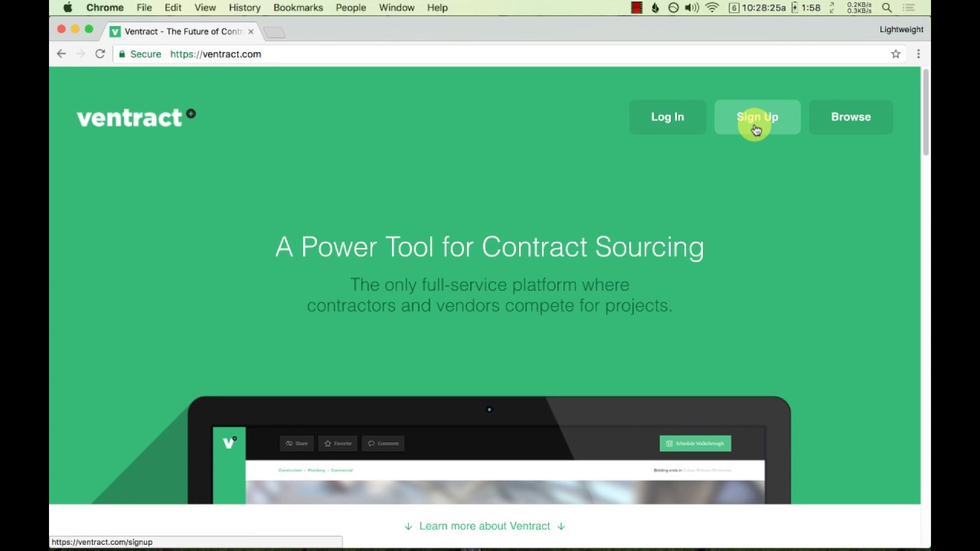
Task: Open the People menu
Action: (351, 8)
